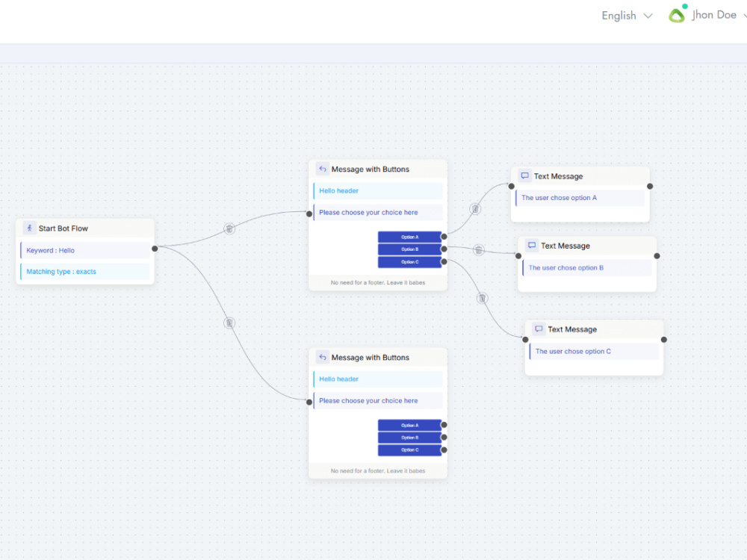Click 'Please choose your choice here' in upper node

(x=378, y=212)
